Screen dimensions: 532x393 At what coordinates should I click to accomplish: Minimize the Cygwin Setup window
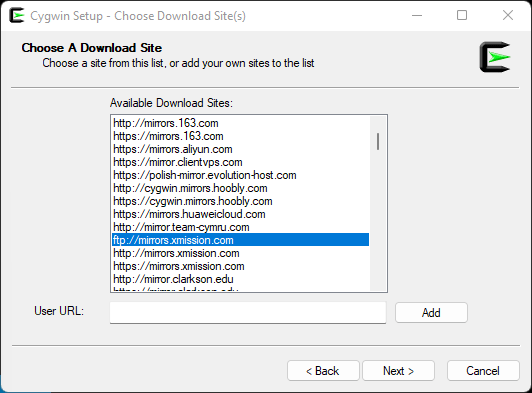point(417,15)
